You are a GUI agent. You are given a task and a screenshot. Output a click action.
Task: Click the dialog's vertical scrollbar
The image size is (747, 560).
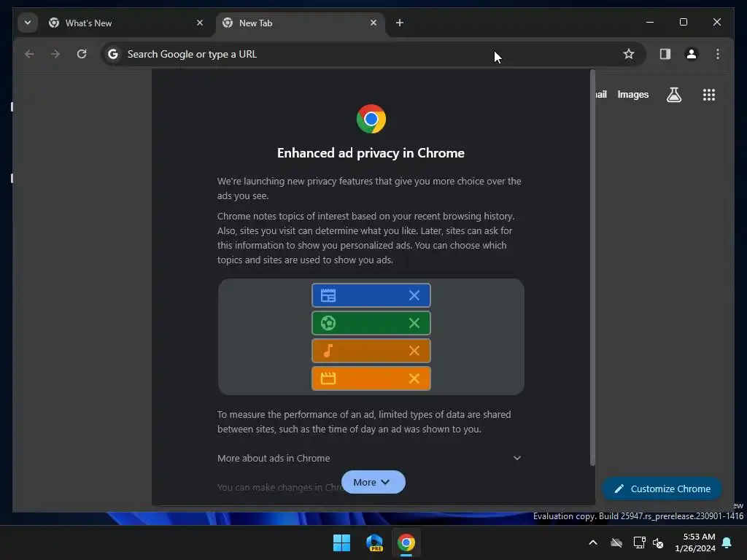pyautogui.click(x=592, y=268)
